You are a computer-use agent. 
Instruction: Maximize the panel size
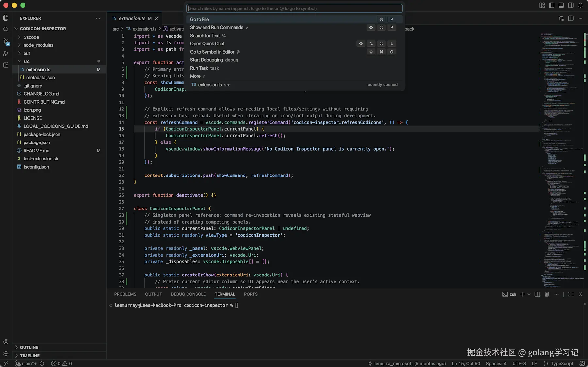tap(571, 294)
